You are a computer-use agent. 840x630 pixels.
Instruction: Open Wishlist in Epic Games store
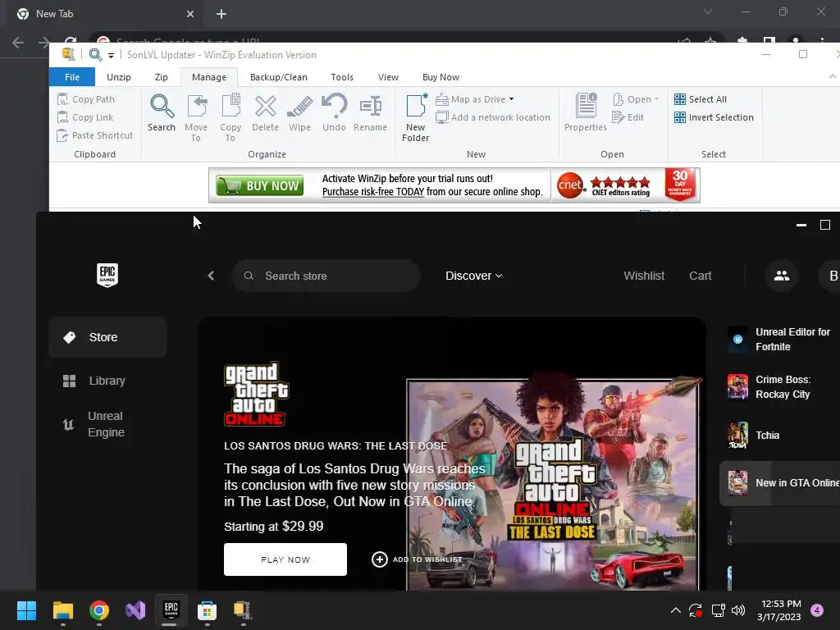pyautogui.click(x=644, y=276)
